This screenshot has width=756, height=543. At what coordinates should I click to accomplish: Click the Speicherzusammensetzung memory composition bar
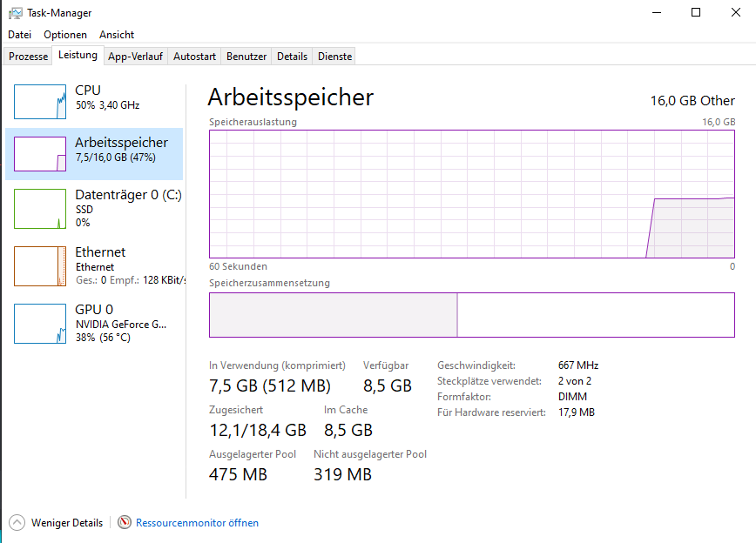[x=472, y=315]
